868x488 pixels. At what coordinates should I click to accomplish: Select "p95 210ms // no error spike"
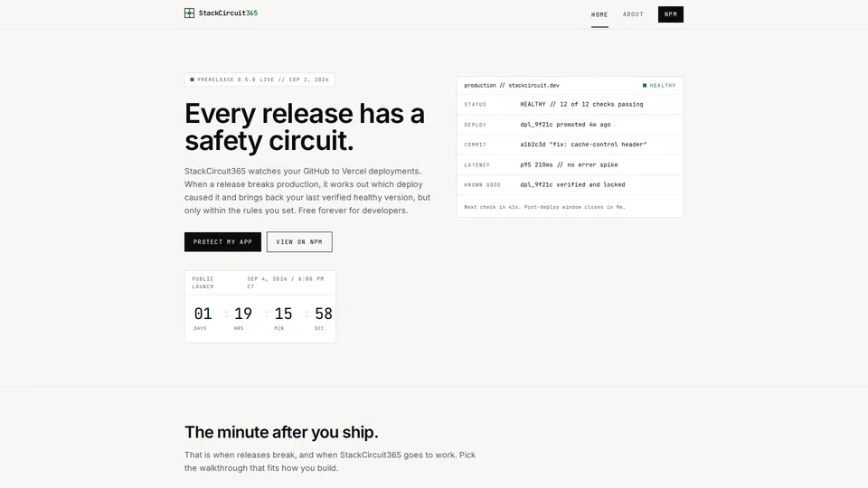(569, 164)
